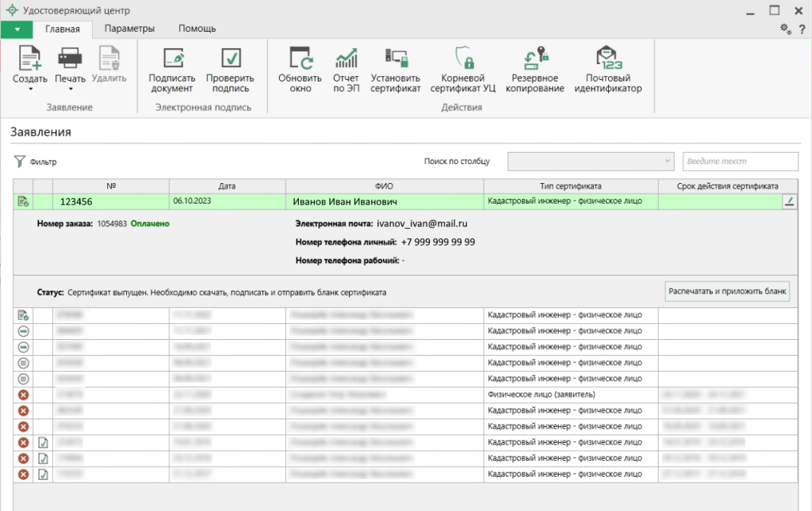Screen dimensions: 812x511
Task: Open Подписать документ signing tool
Action: (172, 58)
